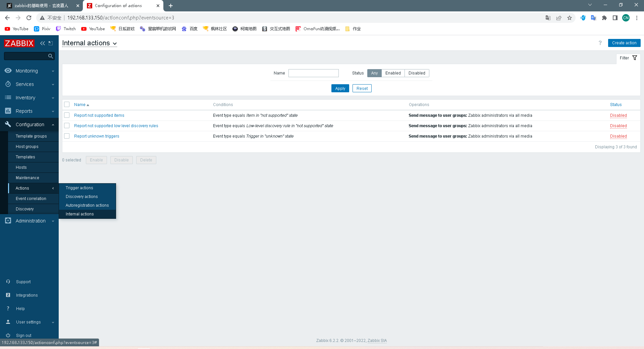Viewport: 644px width, 349px height.
Task: Open Zabbix SIA footer link
Action: pyautogui.click(x=377, y=341)
